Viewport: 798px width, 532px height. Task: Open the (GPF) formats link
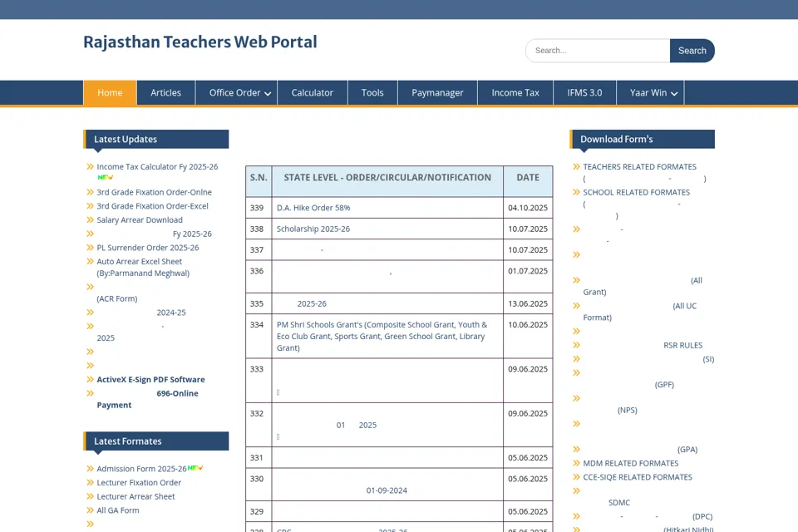[664, 384]
